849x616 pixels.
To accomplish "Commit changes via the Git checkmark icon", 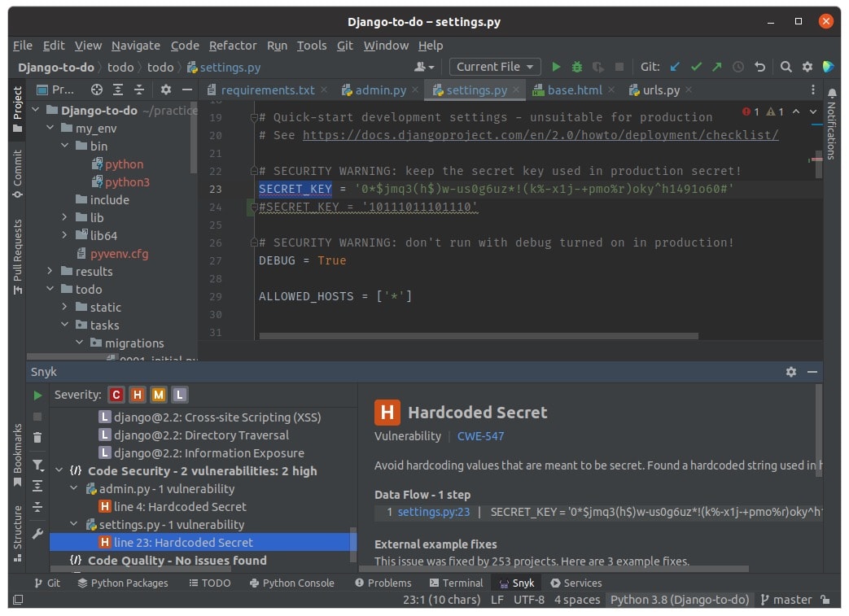I will click(696, 67).
